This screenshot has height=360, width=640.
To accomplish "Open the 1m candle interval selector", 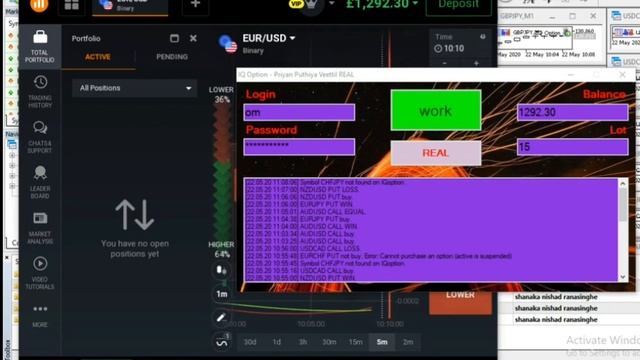I will [x=222, y=294].
